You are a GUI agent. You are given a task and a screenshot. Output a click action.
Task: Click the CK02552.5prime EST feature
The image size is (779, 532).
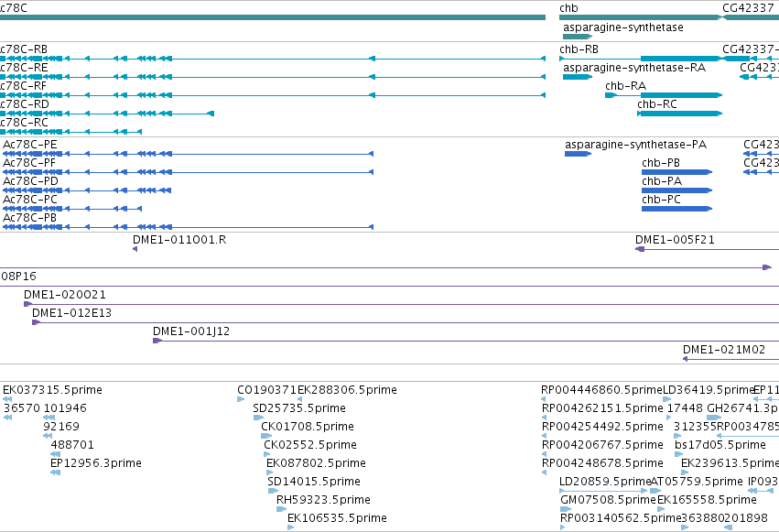click(x=267, y=454)
